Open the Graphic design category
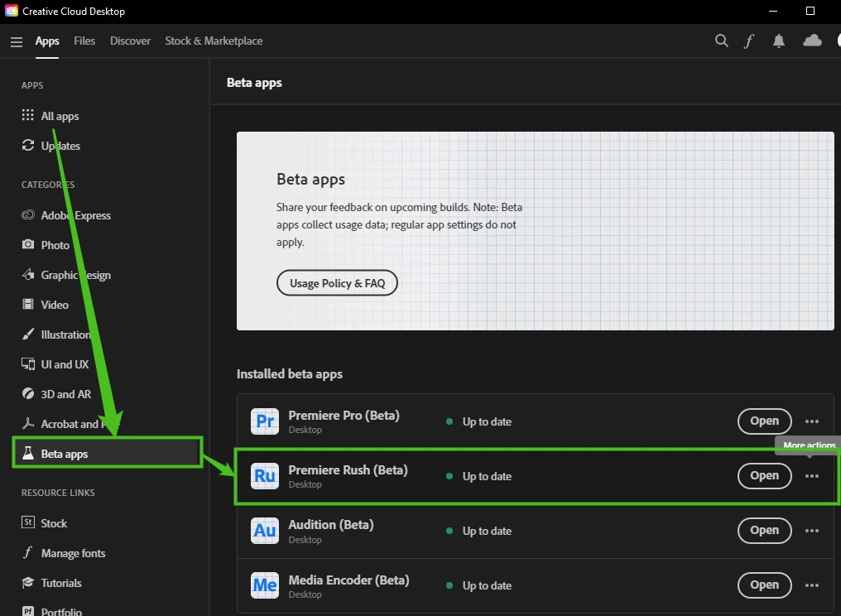841x616 pixels. click(66, 275)
